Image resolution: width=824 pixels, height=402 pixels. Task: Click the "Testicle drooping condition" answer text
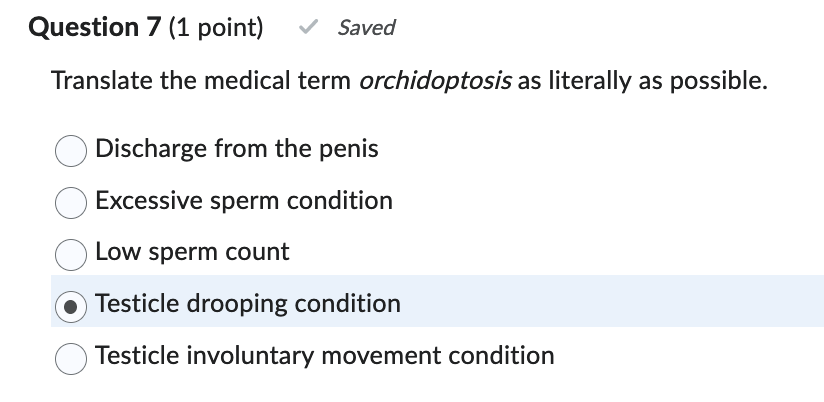(248, 303)
